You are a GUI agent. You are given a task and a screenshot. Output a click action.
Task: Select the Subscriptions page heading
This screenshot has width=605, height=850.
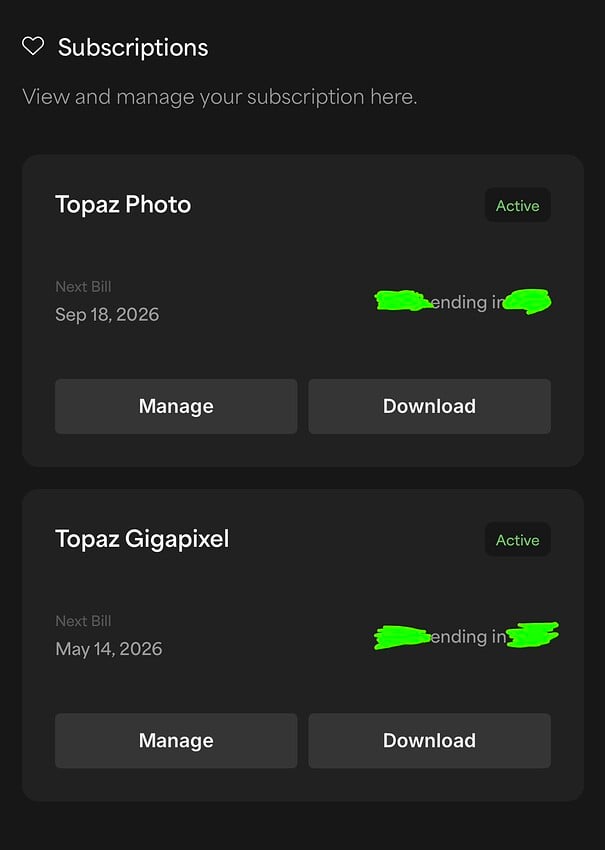click(133, 47)
